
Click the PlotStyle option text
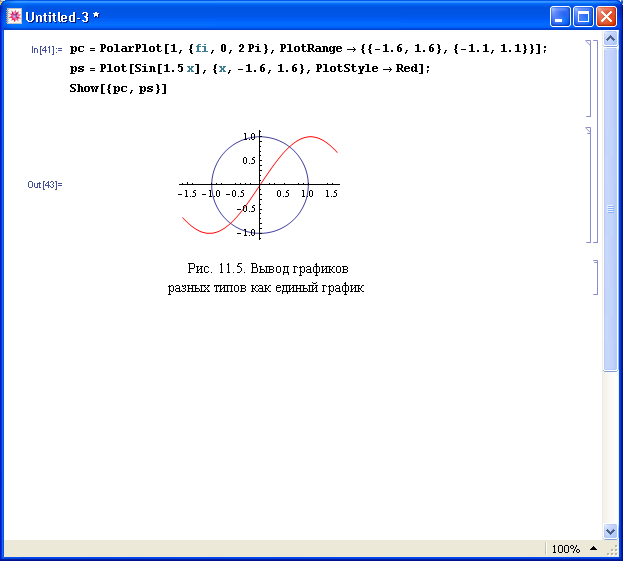tap(347, 68)
